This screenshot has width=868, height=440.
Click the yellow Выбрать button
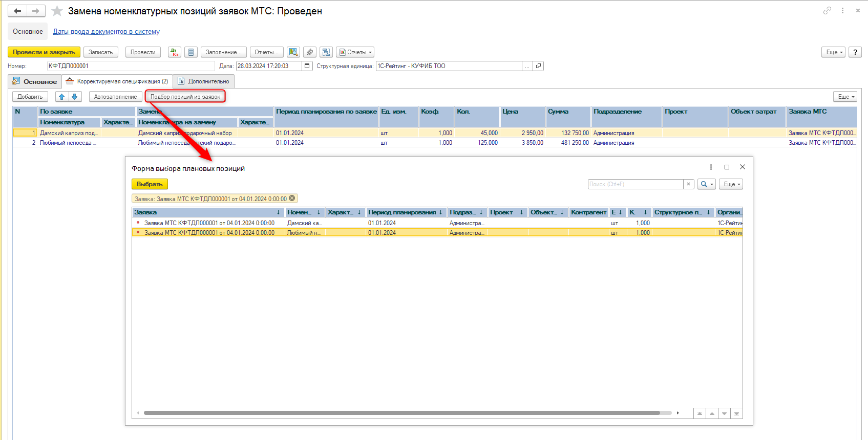pyautogui.click(x=150, y=184)
